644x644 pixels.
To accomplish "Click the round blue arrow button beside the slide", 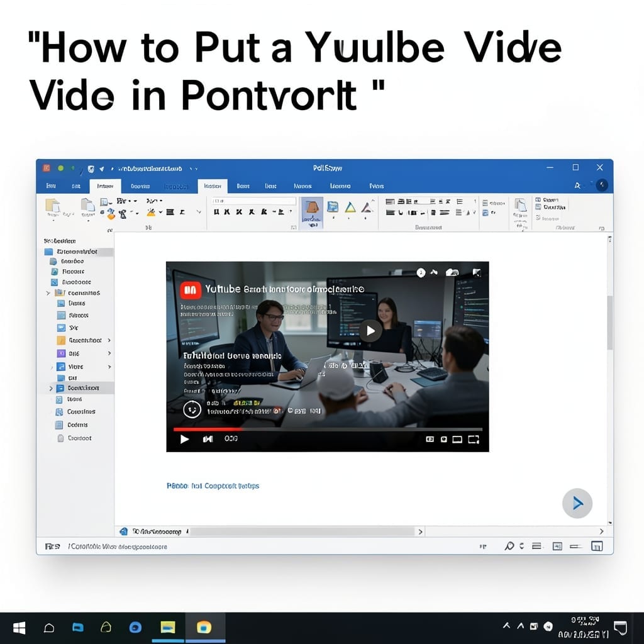I will [577, 503].
